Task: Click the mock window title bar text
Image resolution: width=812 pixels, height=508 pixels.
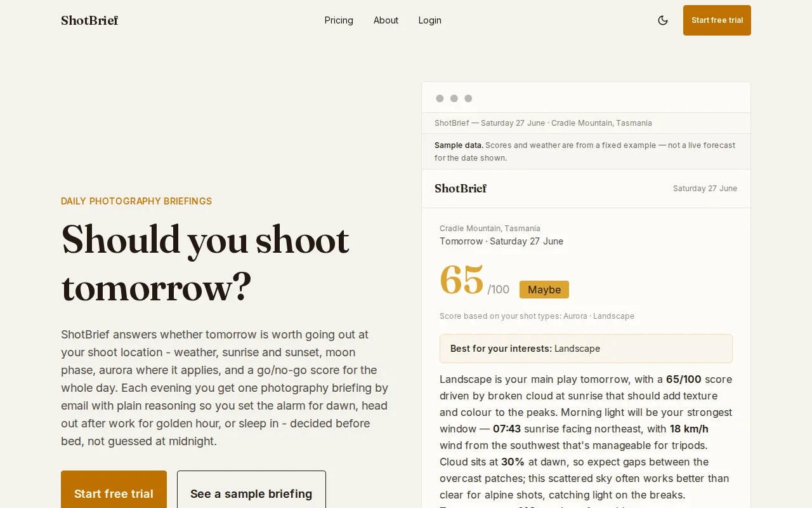Action: [543, 123]
